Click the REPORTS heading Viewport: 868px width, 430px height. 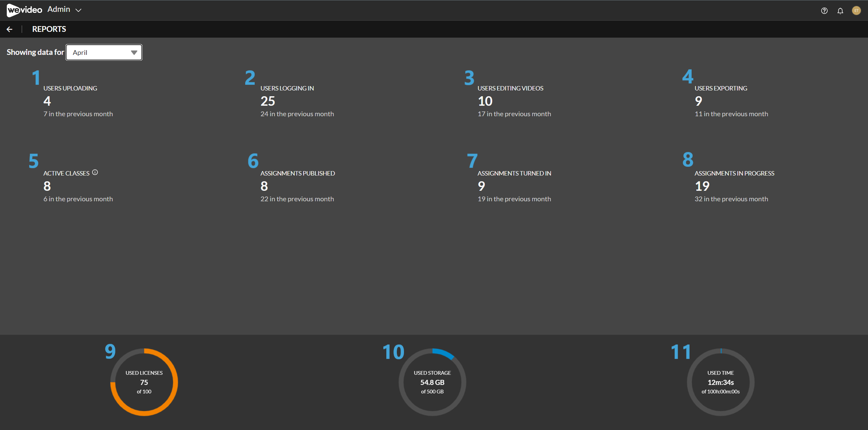tap(49, 29)
